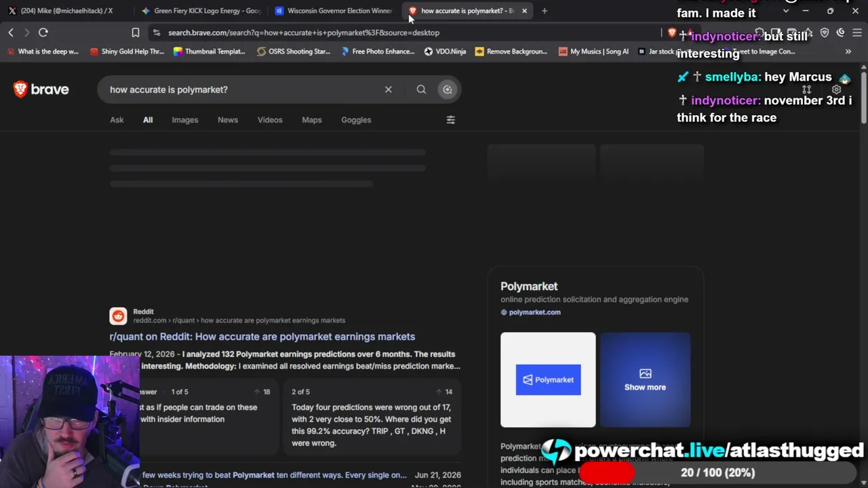Click the Brave logo on search page

[x=41, y=89]
